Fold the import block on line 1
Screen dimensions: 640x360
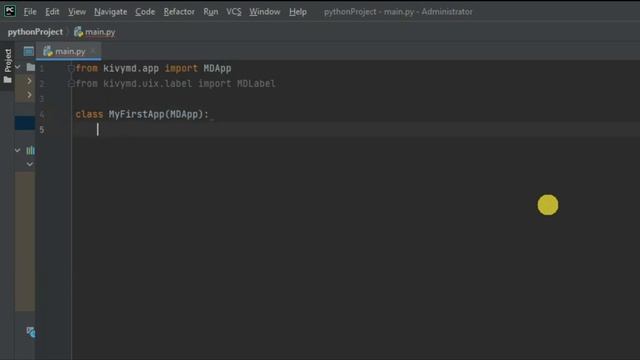(71, 68)
